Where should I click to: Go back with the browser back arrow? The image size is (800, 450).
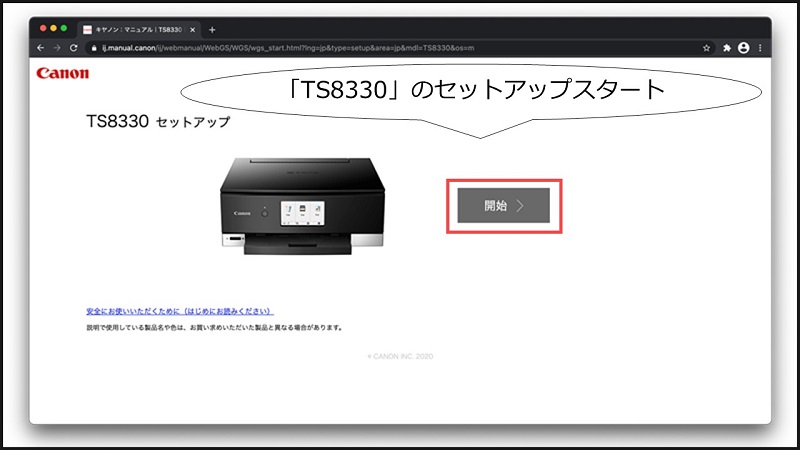tap(40, 47)
